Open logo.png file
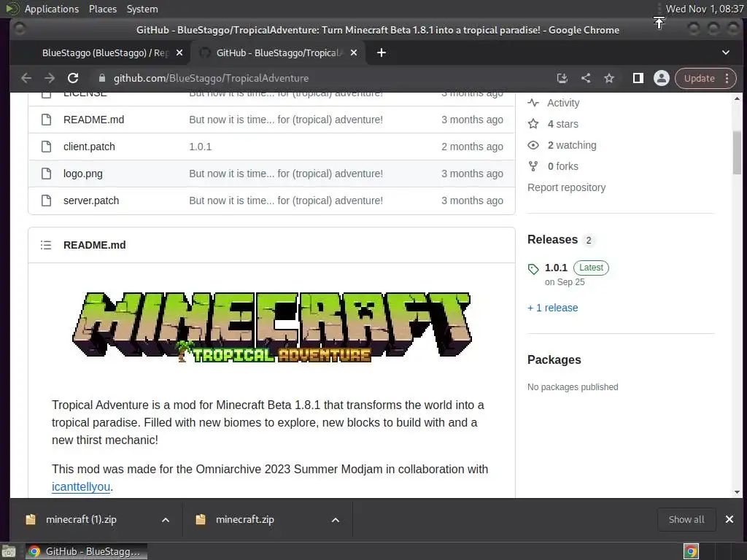Image resolution: width=747 pixels, height=560 pixels. click(x=83, y=174)
